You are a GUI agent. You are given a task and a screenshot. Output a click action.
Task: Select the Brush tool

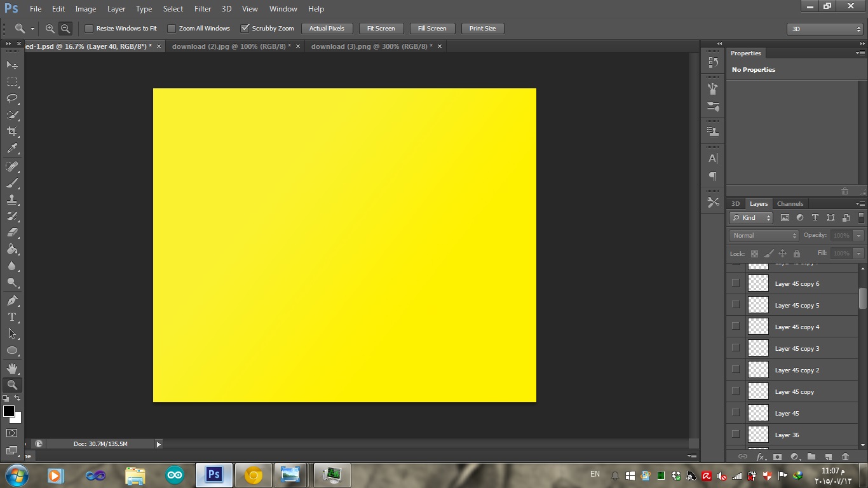12,183
